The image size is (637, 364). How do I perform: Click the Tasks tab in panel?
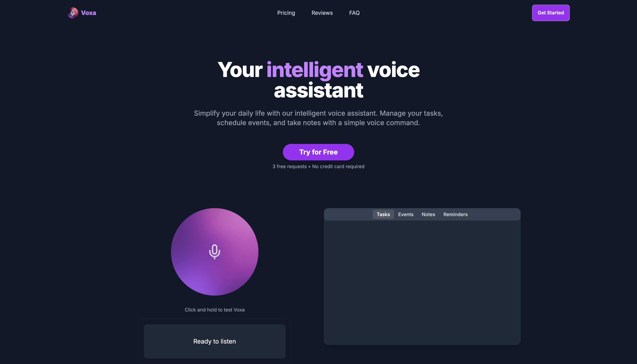pos(383,214)
